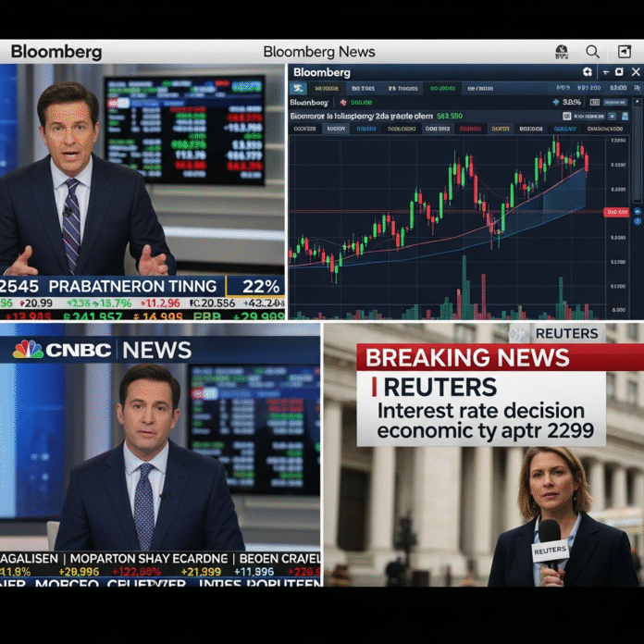Select the red-text tab in chart interval row

pos(470,129)
